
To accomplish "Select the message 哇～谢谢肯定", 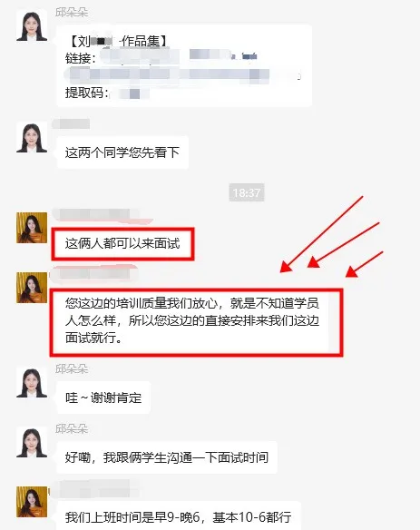I will [x=103, y=397].
